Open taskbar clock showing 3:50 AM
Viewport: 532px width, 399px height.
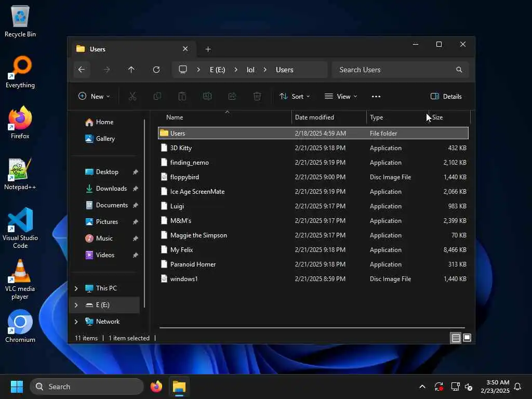pyautogui.click(x=495, y=387)
